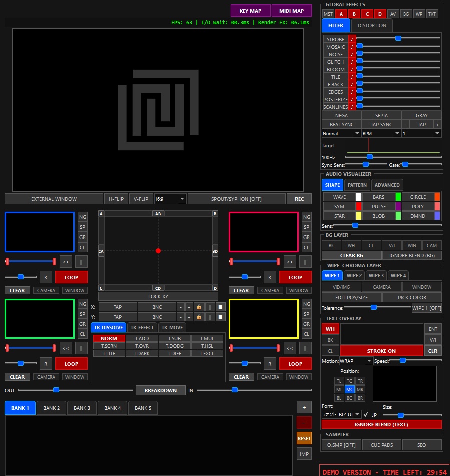
Task: Decrease Y speed with the - button
Action: tap(181, 317)
